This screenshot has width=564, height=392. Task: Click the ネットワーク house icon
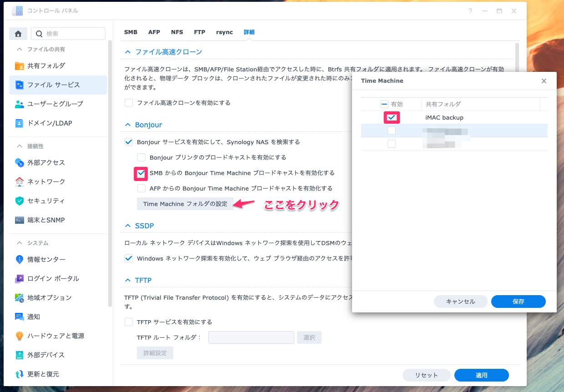tap(20, 181)
